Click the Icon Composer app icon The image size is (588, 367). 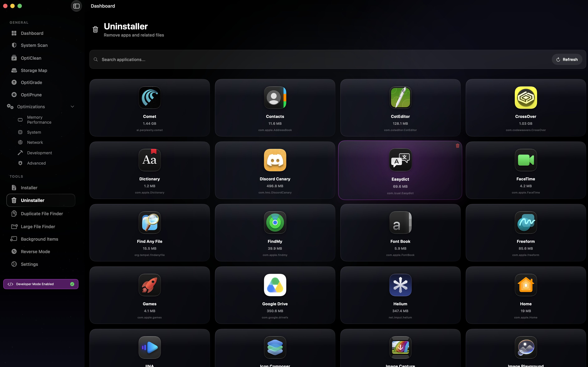pyautogui.click(x=275, y=347)
